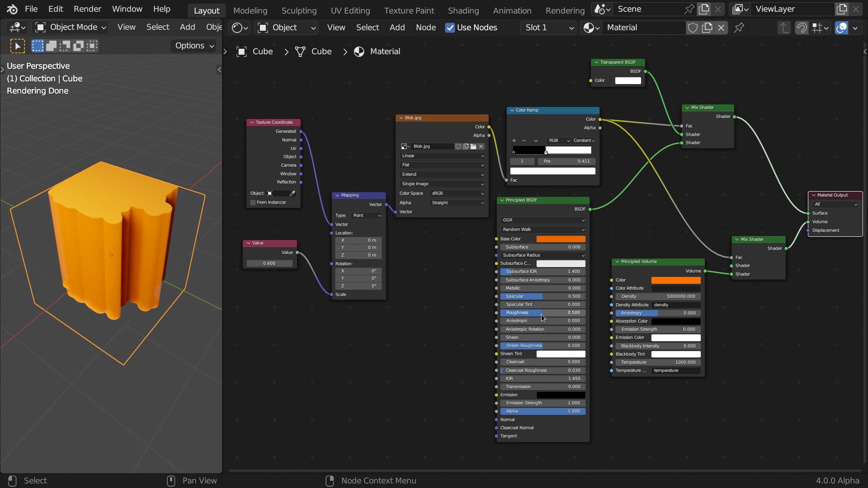
Task: Click the Transparent BSDF node icon
Action: (597, 62)
